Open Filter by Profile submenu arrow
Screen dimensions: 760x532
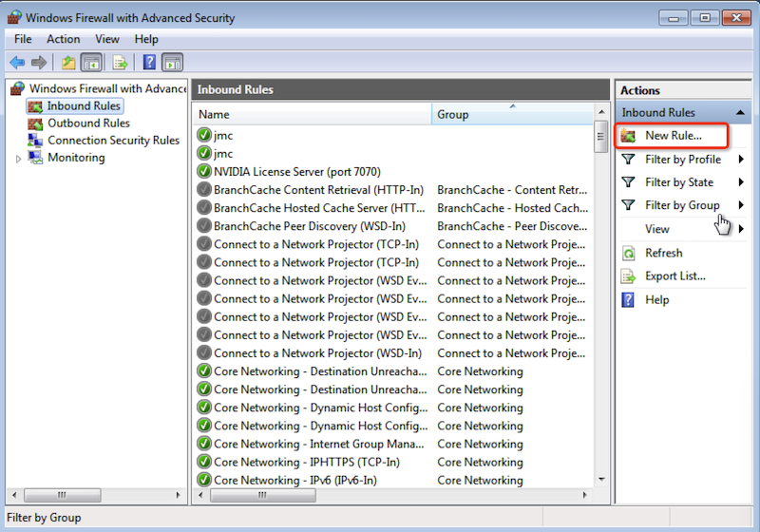(741, 159)
